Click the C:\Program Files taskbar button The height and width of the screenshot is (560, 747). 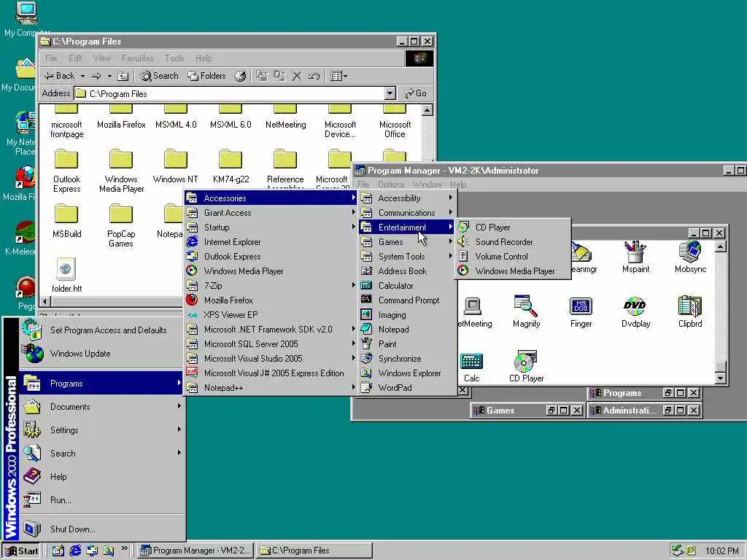tap(314, 551)
